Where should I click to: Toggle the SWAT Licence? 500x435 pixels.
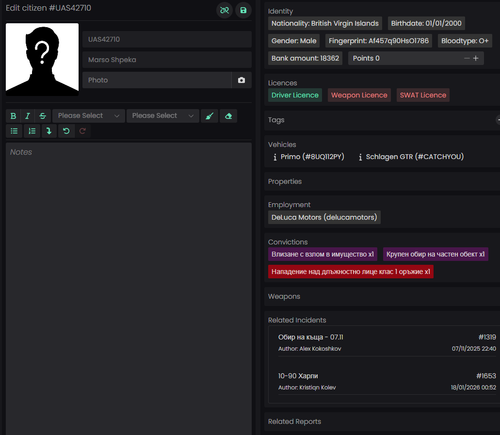(x=423, y=95)
